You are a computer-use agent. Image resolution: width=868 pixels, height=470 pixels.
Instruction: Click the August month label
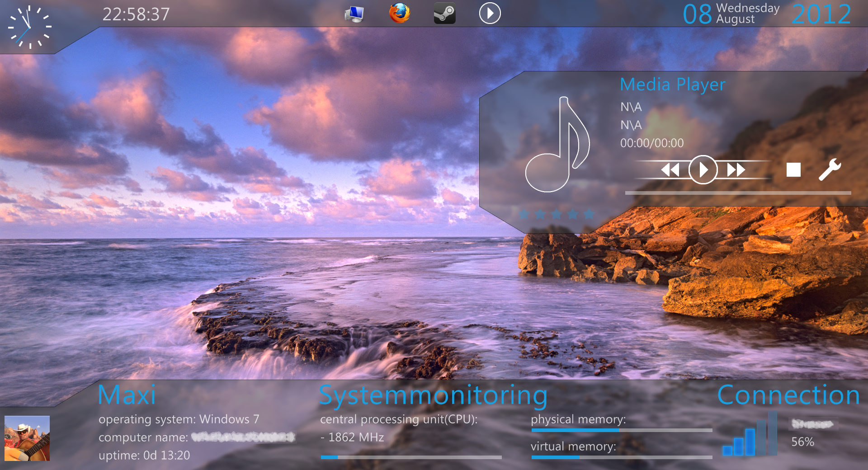pos(736,19)
